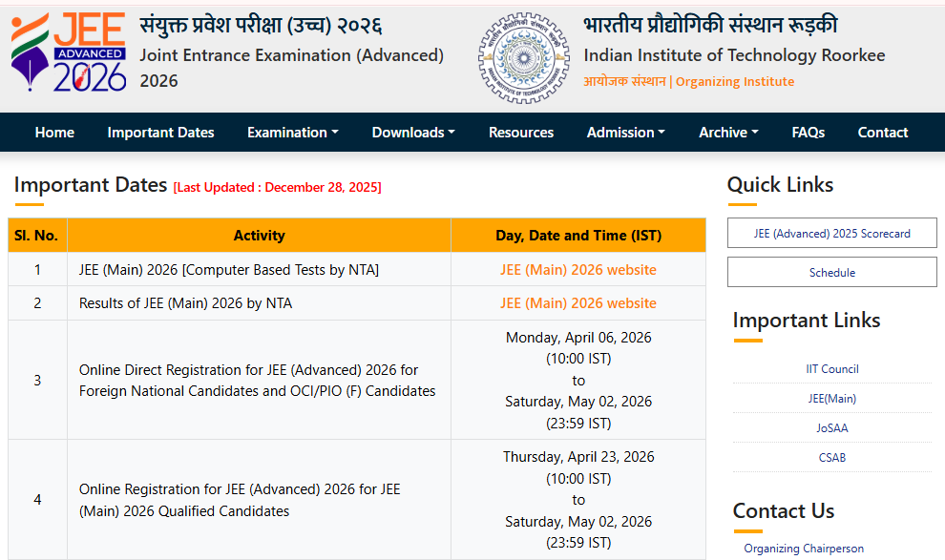The image size is (945, 560).
Task: Open JEE (Advanced) 2025 Scorecard
Action: [831, 232]
